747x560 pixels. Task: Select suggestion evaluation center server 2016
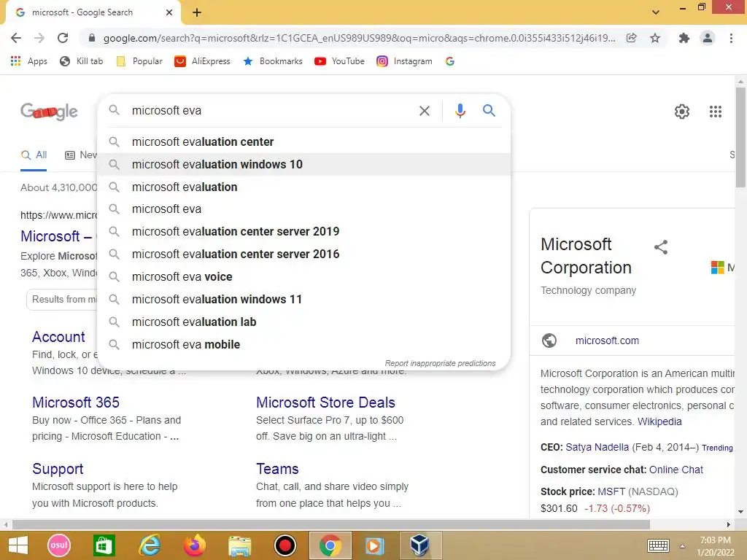304,254
